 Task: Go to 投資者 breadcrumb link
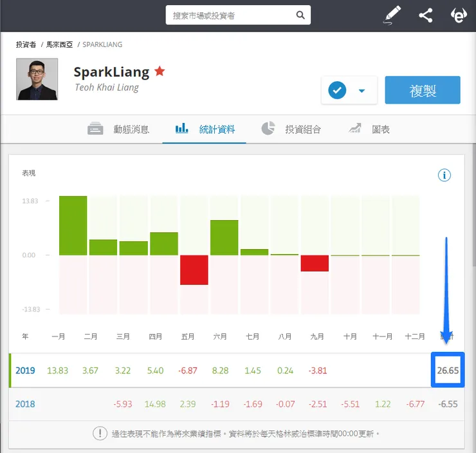click(x=26, y=44)
